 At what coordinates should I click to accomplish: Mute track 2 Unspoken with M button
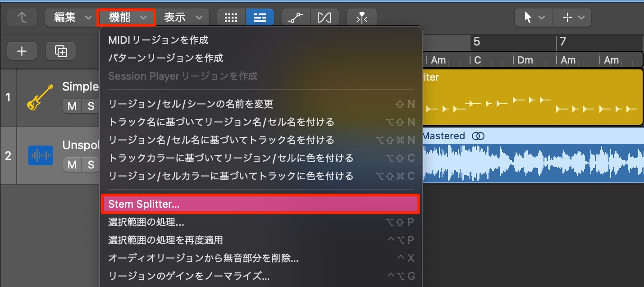click(x=72, y=165)
